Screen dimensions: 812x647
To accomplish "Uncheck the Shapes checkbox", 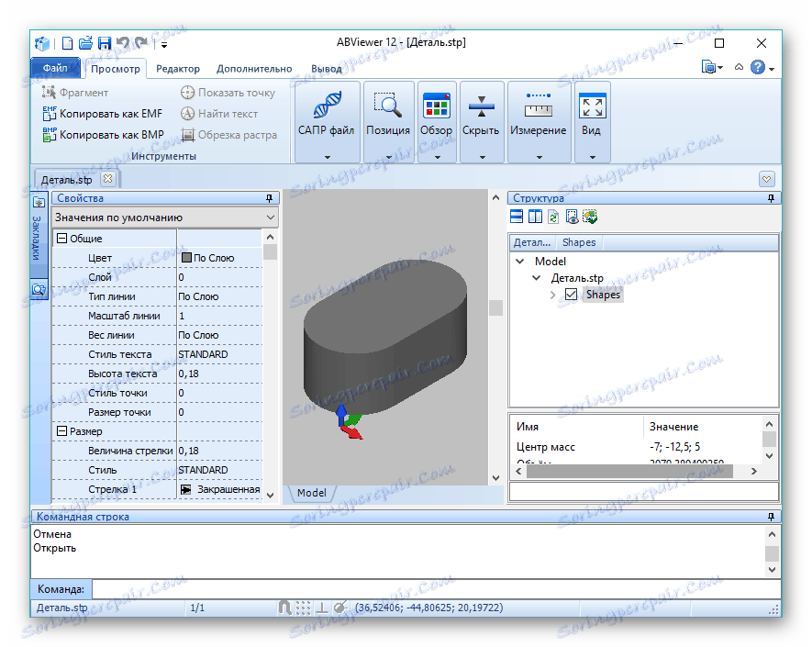I will 572,295.
